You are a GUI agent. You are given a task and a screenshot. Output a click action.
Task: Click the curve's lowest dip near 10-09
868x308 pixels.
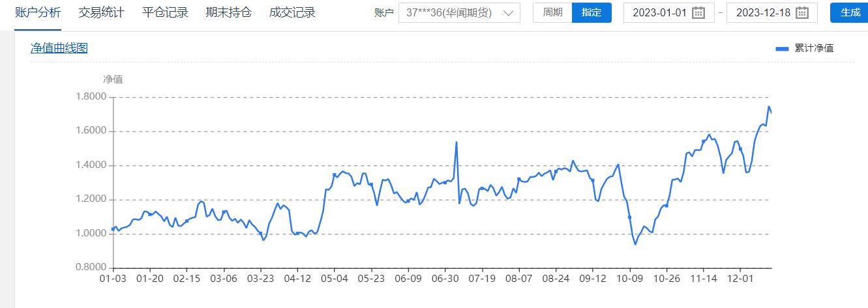pos(635,244)
